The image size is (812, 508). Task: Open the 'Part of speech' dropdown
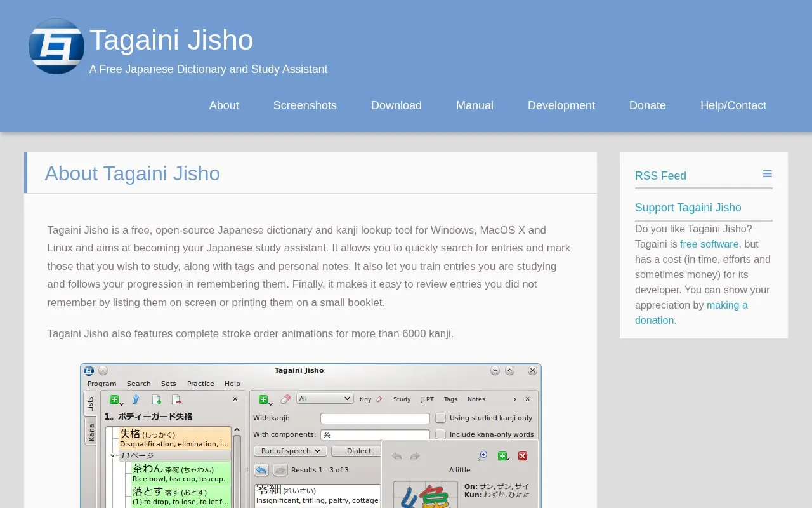(291, 451)
